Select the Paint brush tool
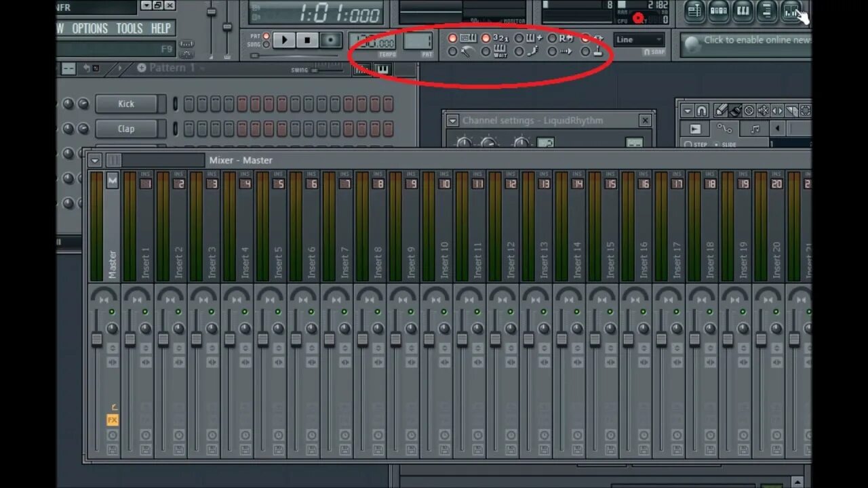Screen dimensions: 868x488 click(735, 110)
